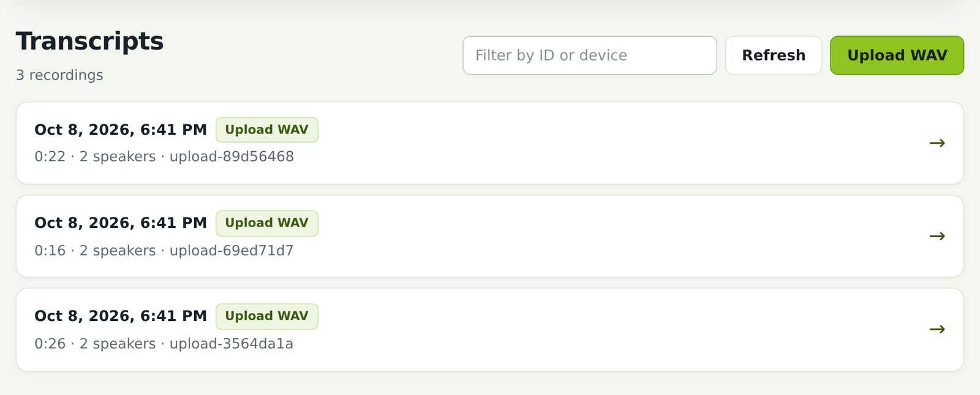Open arrow icon for recording upload-3564da1a
Screen dimensions: 980x395
[x=937, y=329]
